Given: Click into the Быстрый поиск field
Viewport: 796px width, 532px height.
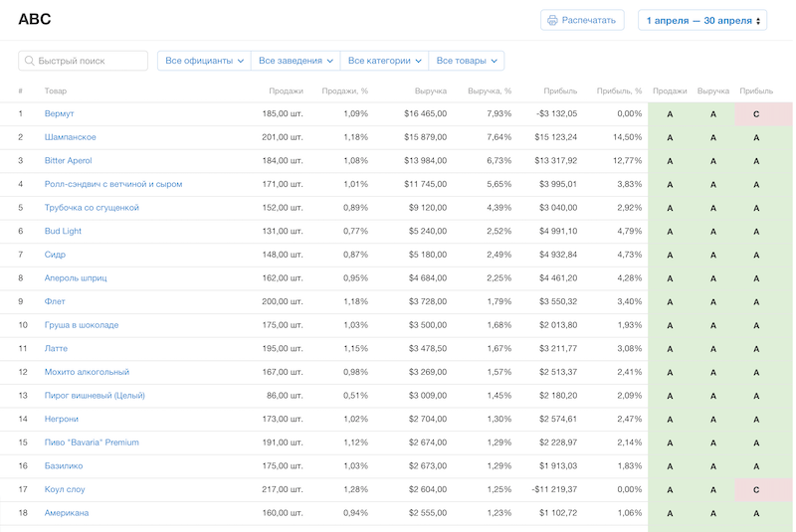Looking at the screenshot, I should [x=84, y=61].
